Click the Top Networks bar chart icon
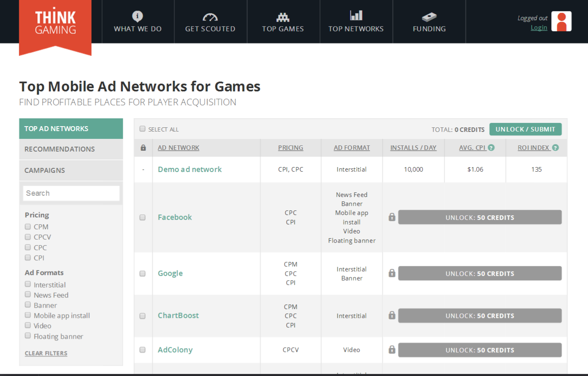 click(x=356, y=16)
